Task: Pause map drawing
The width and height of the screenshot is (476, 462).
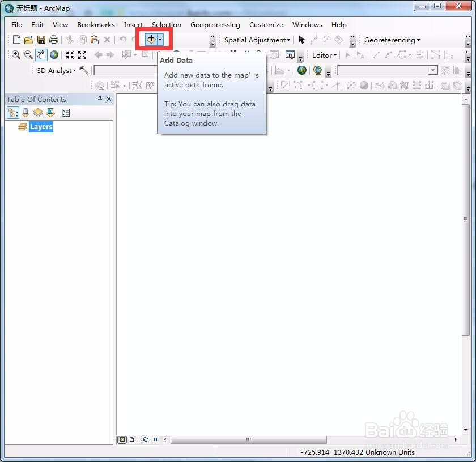Action: tap(155, 439)
